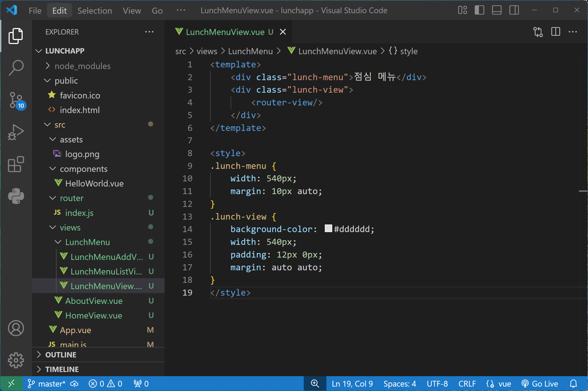Toggle the bottom Panel visibility
Viewport: 588px width, 391px height.
coord(497,10)
